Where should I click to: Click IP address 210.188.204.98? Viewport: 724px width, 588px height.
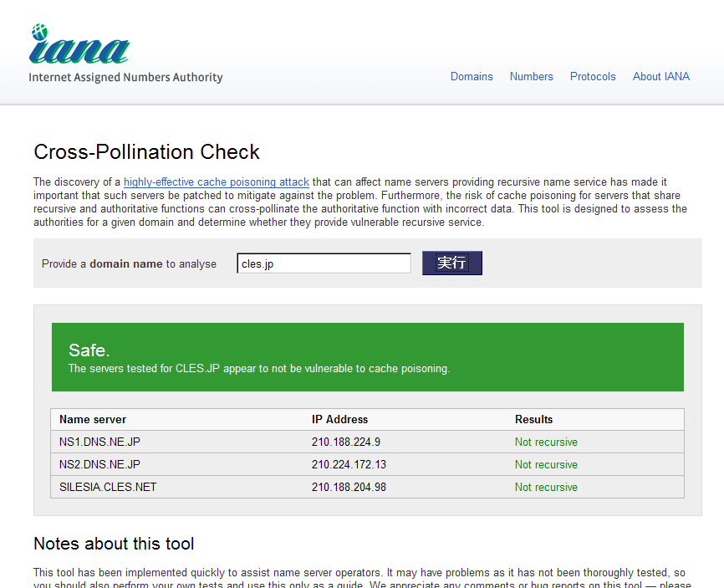coord(349,487)
